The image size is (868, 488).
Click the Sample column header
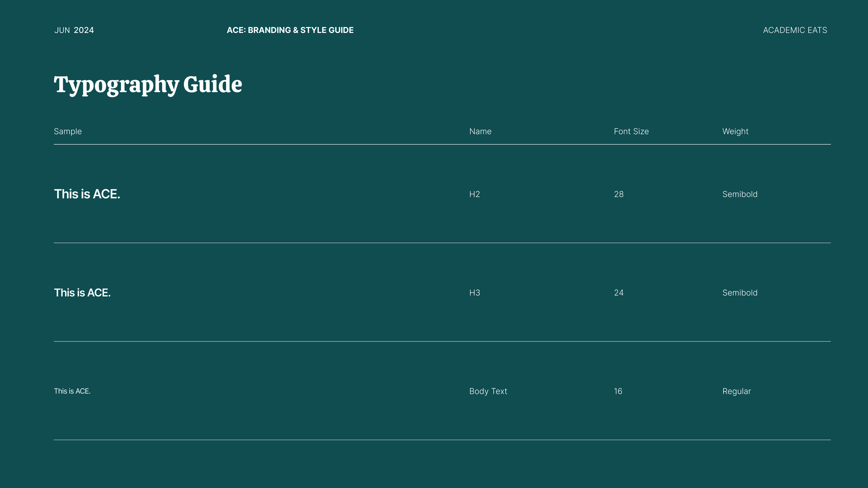pos(68,132)
